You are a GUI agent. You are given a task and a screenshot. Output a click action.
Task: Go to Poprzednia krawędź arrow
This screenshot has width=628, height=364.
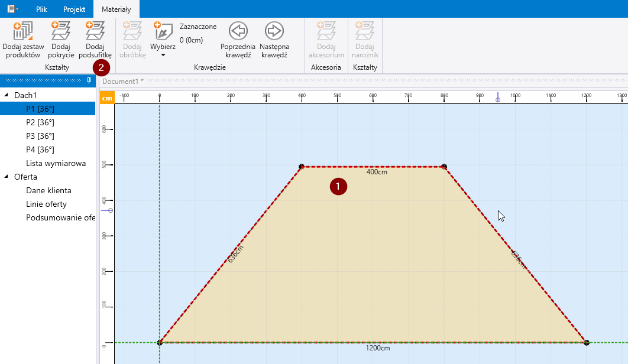point(238,31)
